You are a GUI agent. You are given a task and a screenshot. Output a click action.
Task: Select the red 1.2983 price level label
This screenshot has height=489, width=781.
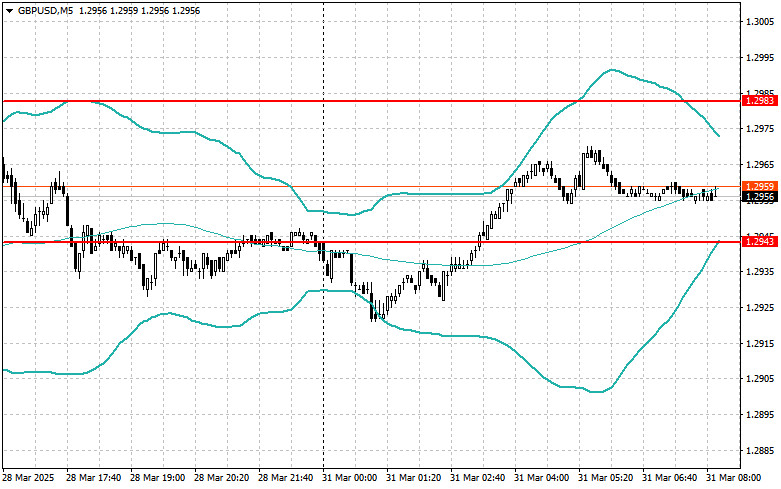(760, 101)
